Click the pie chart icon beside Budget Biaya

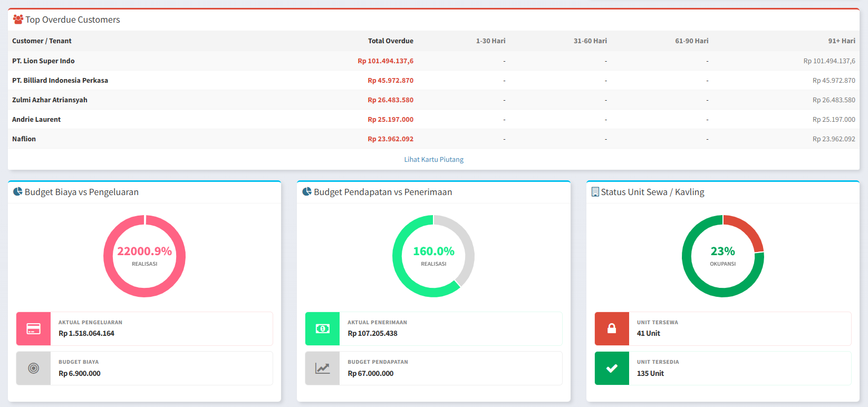pos(17,192)
